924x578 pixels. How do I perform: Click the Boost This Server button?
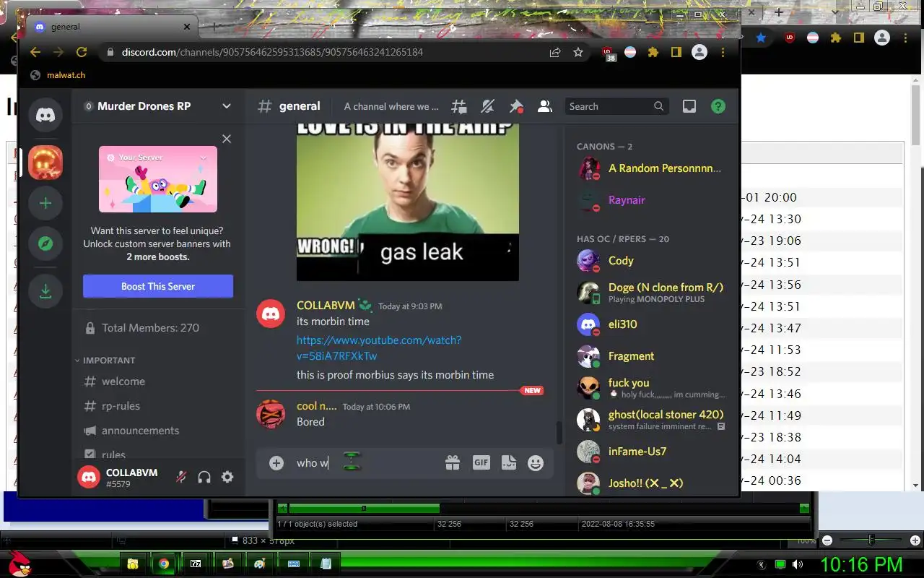158,286
